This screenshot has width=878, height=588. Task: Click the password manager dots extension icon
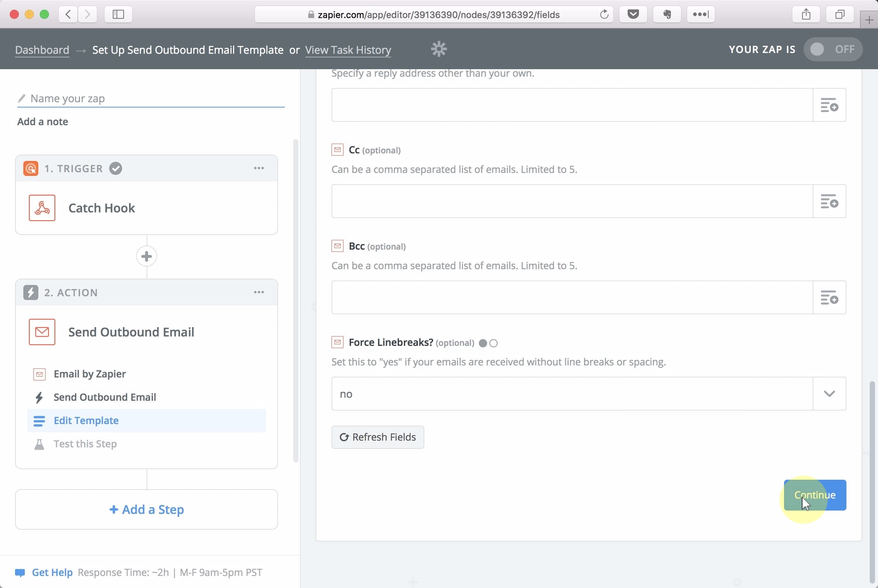pyautogui.click(x=701, y=15)
